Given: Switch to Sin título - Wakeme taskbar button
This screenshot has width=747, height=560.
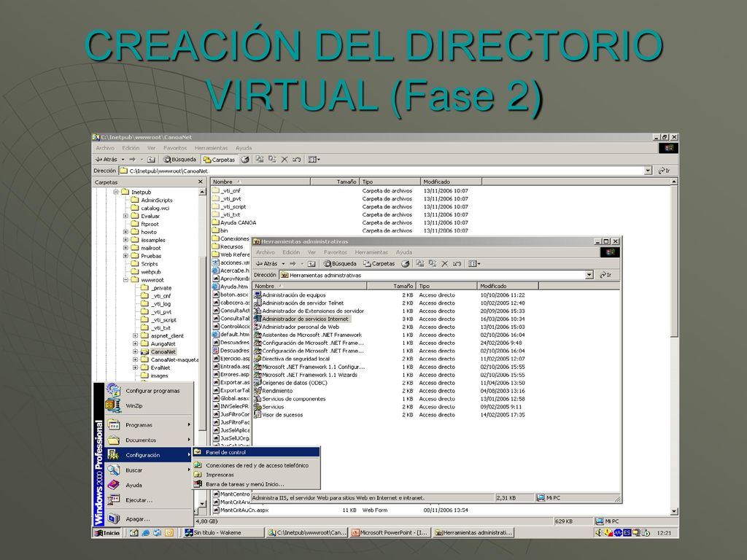Looking at the screenshot, I should (x=223, y=533).
